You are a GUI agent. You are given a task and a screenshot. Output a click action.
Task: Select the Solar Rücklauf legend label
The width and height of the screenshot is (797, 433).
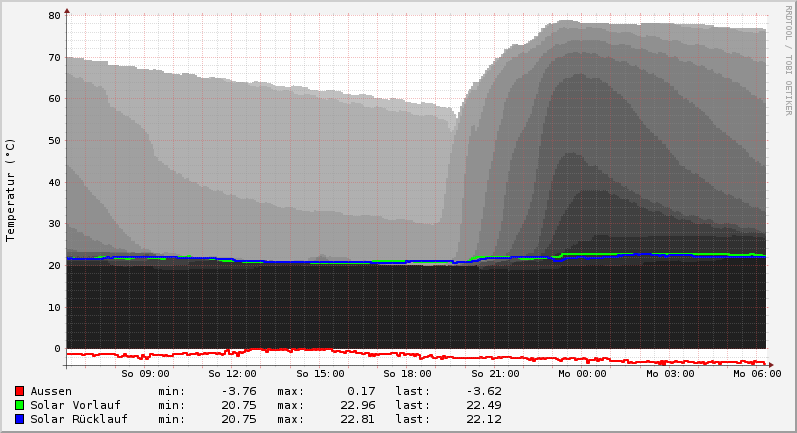(79, 419)
